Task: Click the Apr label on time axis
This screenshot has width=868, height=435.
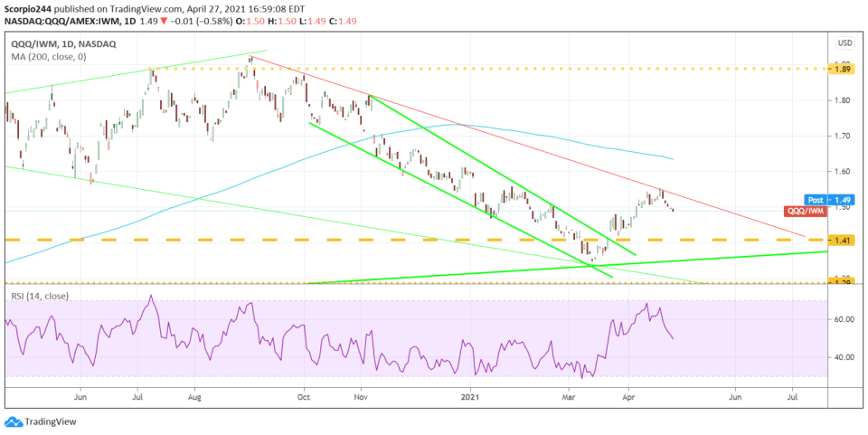Action: (x=628, y=397)
